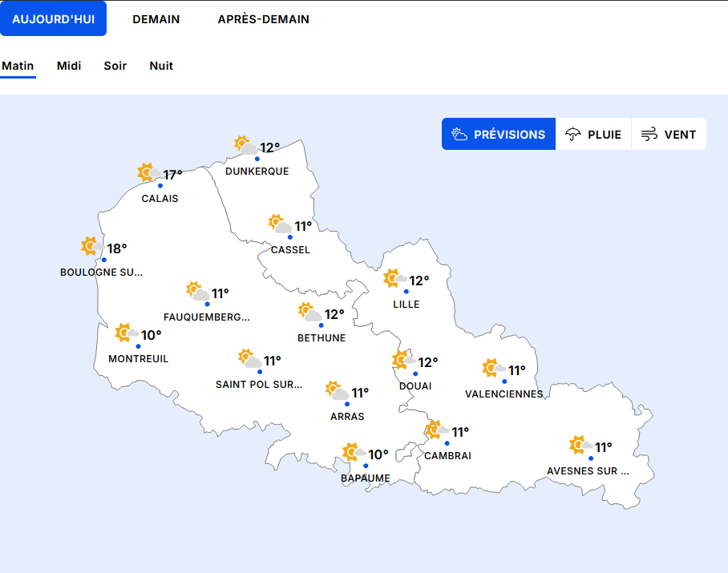This screenshot has height=573, width=728.
Task: Click the Boulogne weather icon
Action: click(92, 246)
